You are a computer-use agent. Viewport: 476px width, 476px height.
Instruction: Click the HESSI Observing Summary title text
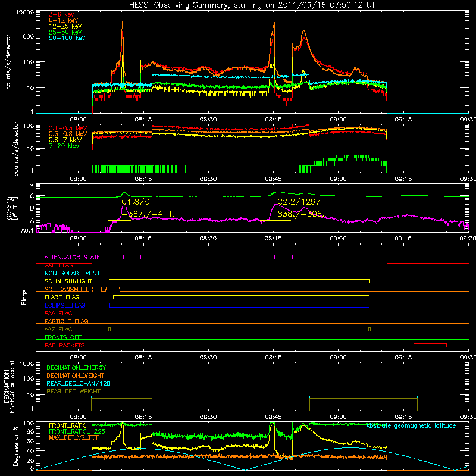(x=252, y=5)
